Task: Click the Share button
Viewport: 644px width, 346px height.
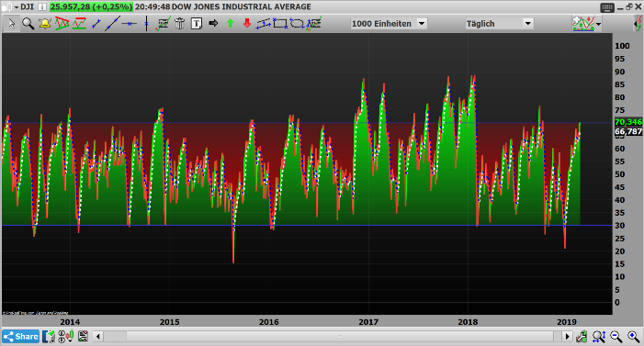Action: tap(20, 337)
